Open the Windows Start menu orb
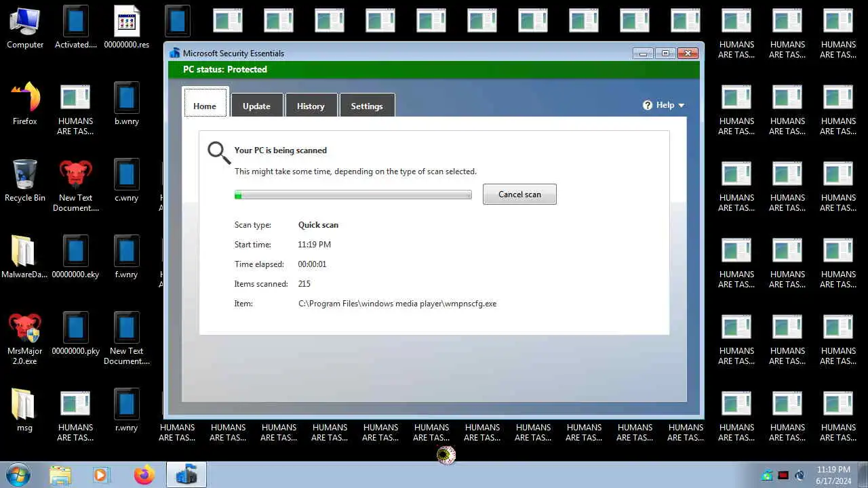 [x=18, y=474]
